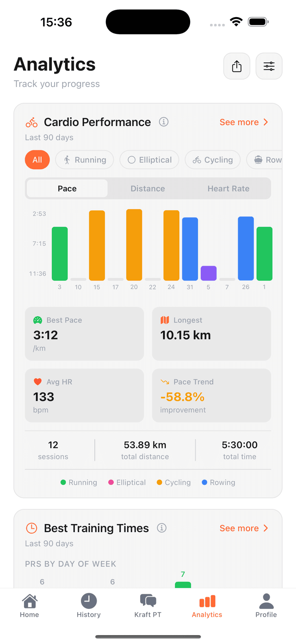Tap the info icon beside Best Training Times
The width and height of the screenshot is (296, 644).
coord(161,528)
